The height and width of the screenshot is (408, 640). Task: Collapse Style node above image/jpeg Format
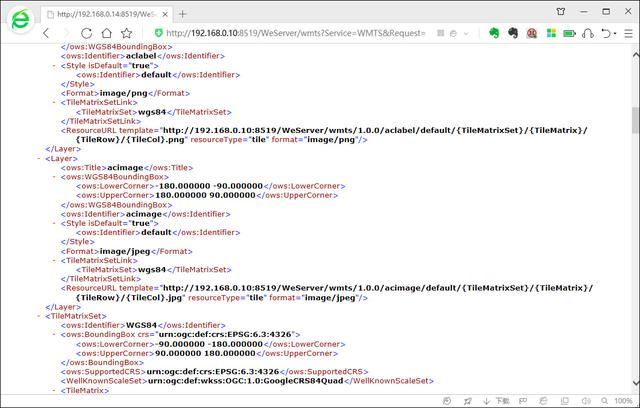[x=54, y=223]
